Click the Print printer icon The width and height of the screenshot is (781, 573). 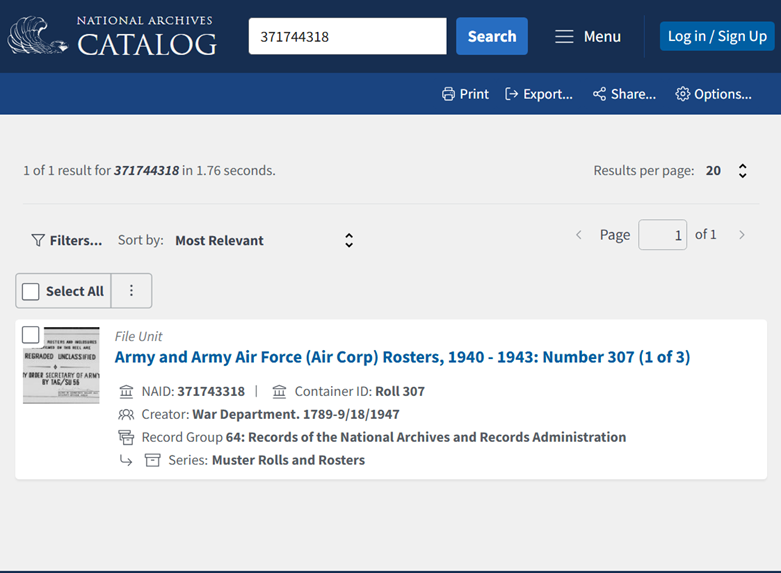click(x=448, y=94)
